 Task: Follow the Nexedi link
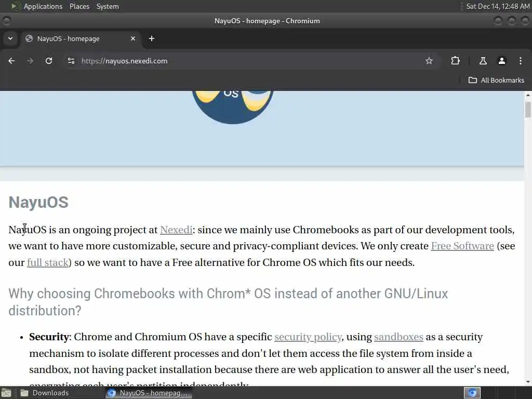coord(176,230)
